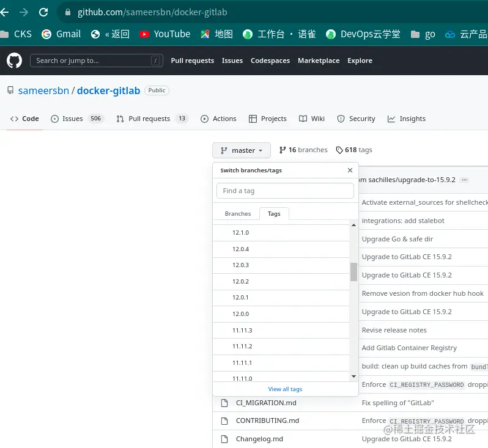Expand commit message with the ellipsis button
The image size is (488, 448).
pos(464,180)
